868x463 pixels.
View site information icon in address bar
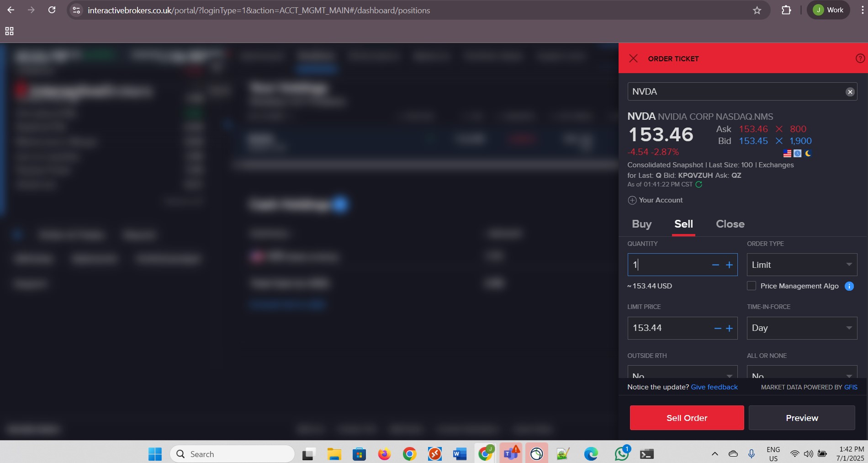pyautogui.click(x=76, y=10)
